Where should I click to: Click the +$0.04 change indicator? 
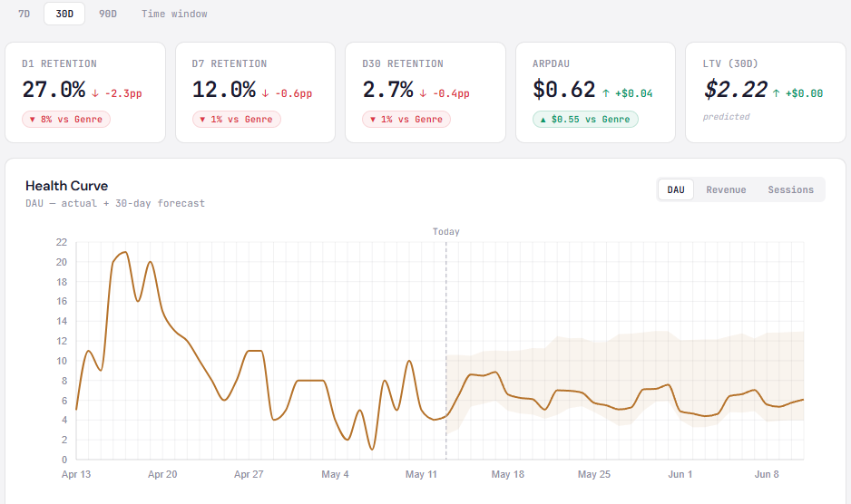[628, 93]
